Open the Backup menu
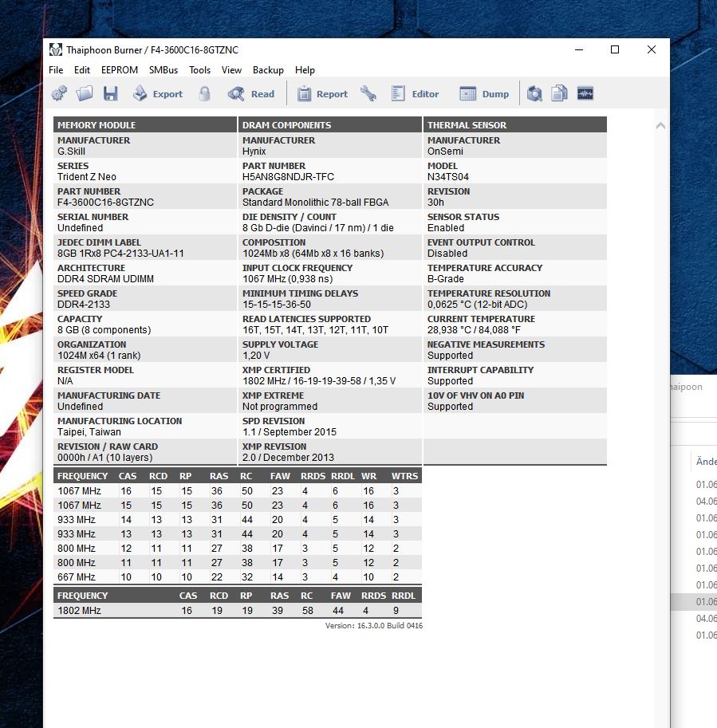 click(x=268, y=70)
